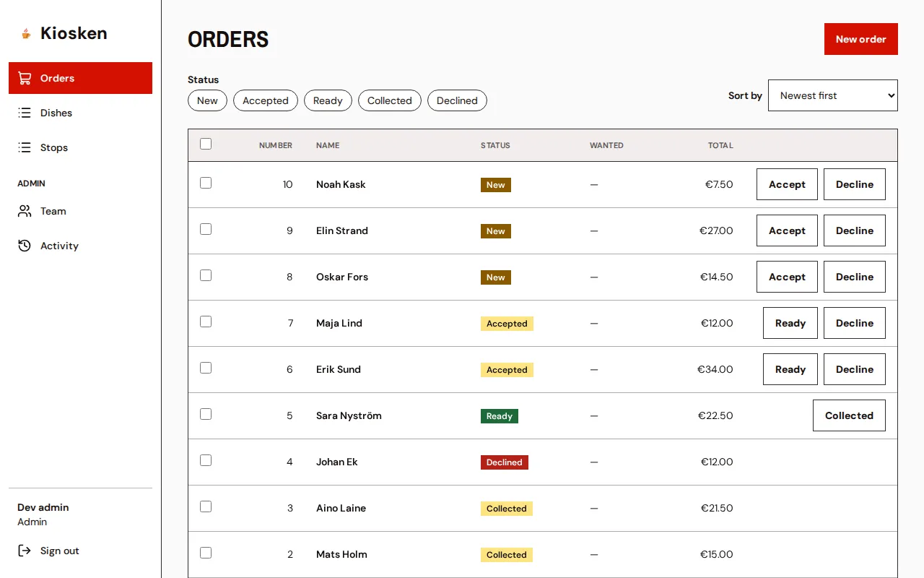924x578 pixels.
Task: Decline Elin Strand's order
Action: pyautogui.click(x=855, y=230)
